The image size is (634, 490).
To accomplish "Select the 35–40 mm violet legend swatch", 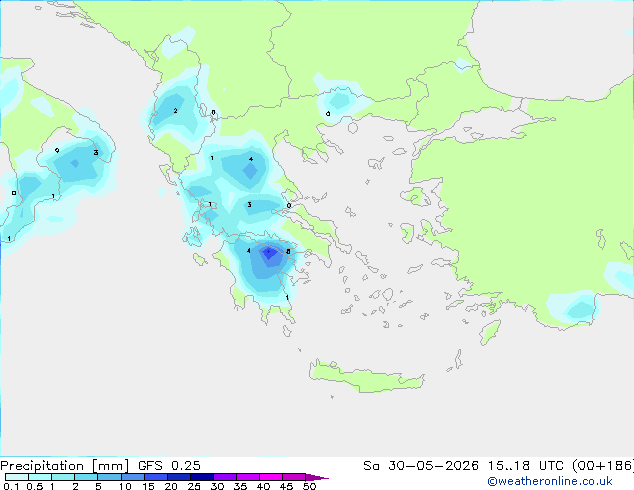I will 247,477.
